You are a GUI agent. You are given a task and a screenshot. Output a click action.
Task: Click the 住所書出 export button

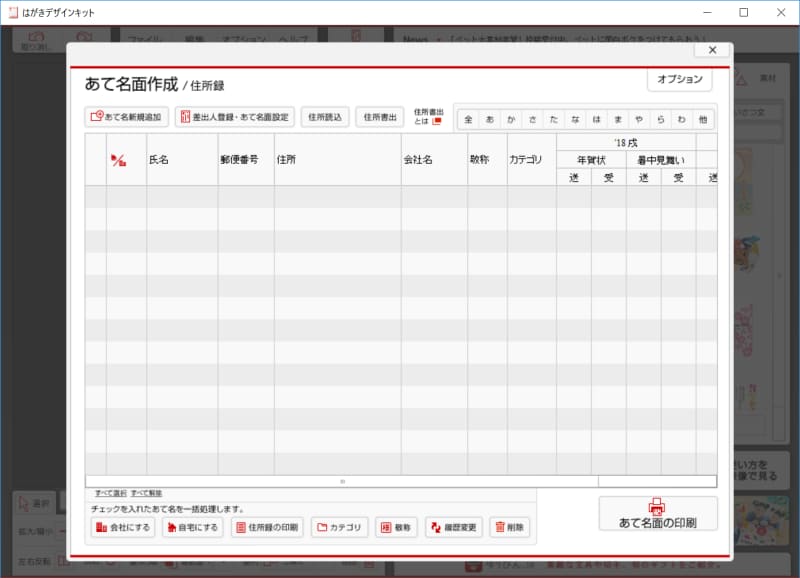click(380, 117)
